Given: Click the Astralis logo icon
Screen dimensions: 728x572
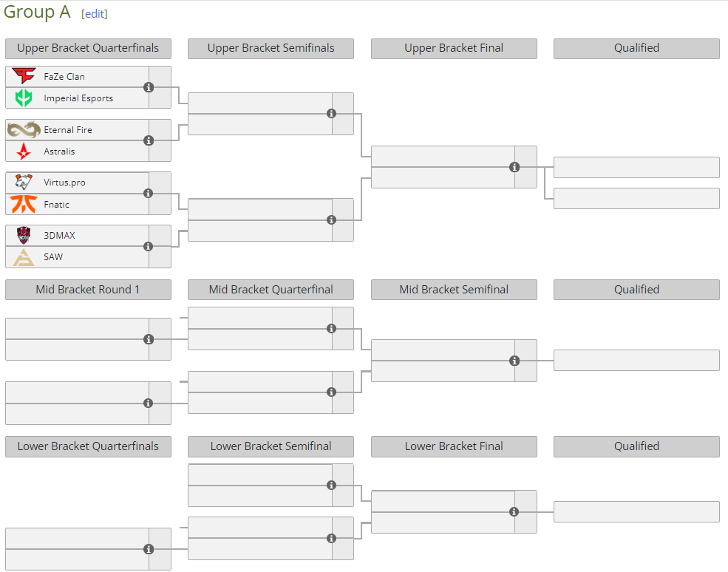Looking at the screenshot, I should point(24,151).
